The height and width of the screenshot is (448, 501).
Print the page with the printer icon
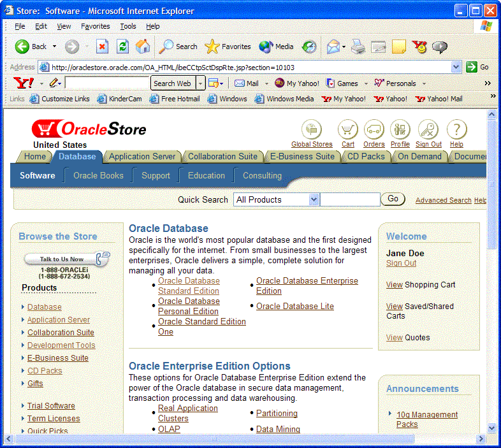(x=358, y=47)
